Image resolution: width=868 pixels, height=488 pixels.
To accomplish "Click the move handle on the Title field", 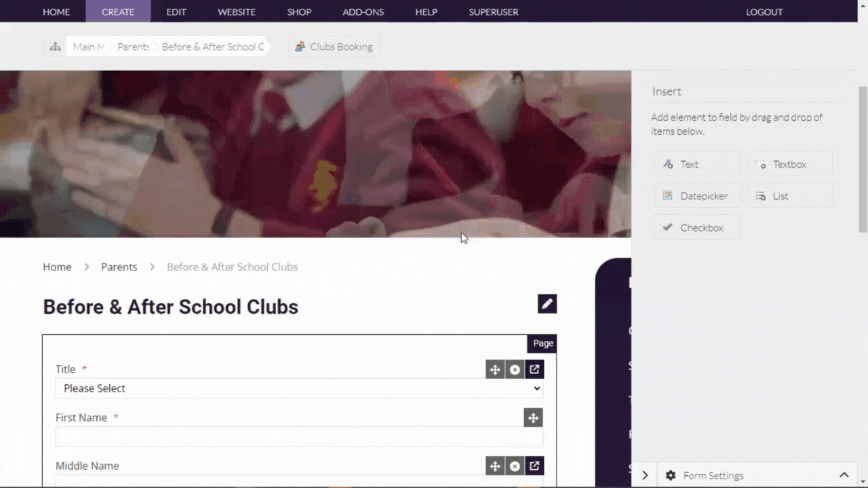I will click(x=495, y=369).
